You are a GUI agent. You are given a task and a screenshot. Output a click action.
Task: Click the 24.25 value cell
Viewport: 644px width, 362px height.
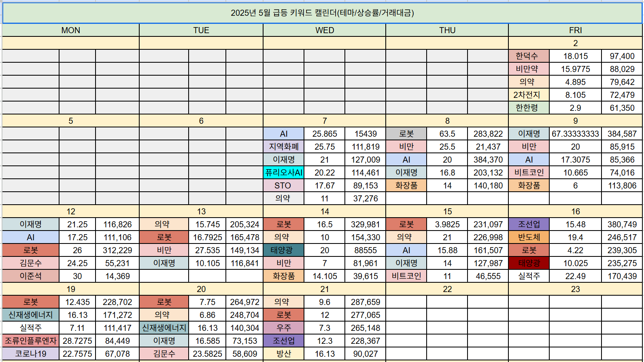[x=77, y=263]
